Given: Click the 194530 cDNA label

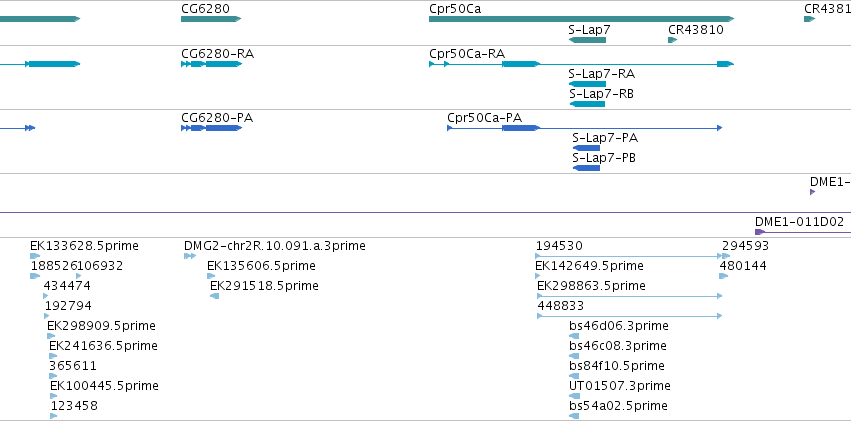Looking at the screenshot, I should 559,246.
